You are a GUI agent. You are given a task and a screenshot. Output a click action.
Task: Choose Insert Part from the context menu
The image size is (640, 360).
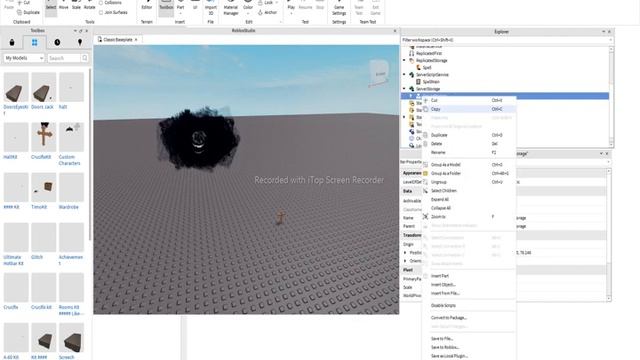[x=469, y=276]
